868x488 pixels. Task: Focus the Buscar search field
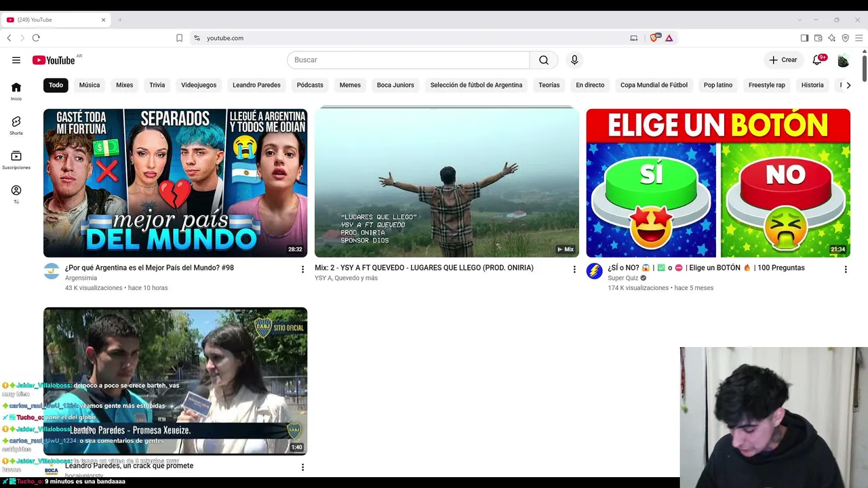pyautogui.click(x=408, y=60)
